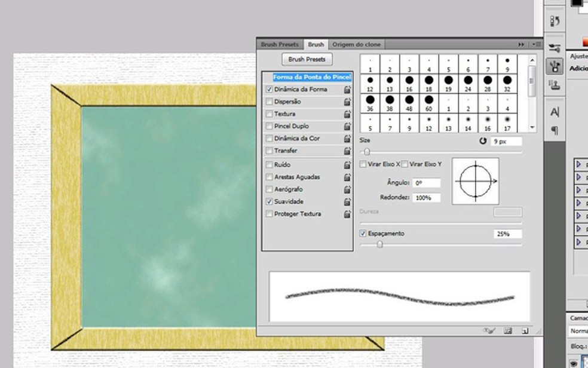Viewport: 588px width, 368px height.
Task: Open the Clone Source stamp dock icon
Action: [555, 85]
